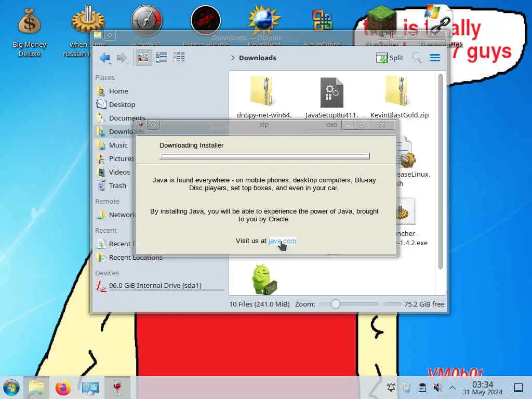Image resolution: width=532 pixels, height=399 pixels.
Task: Open the clock showing 03:34
Action: pyautogui.click(x=483, y=388)
